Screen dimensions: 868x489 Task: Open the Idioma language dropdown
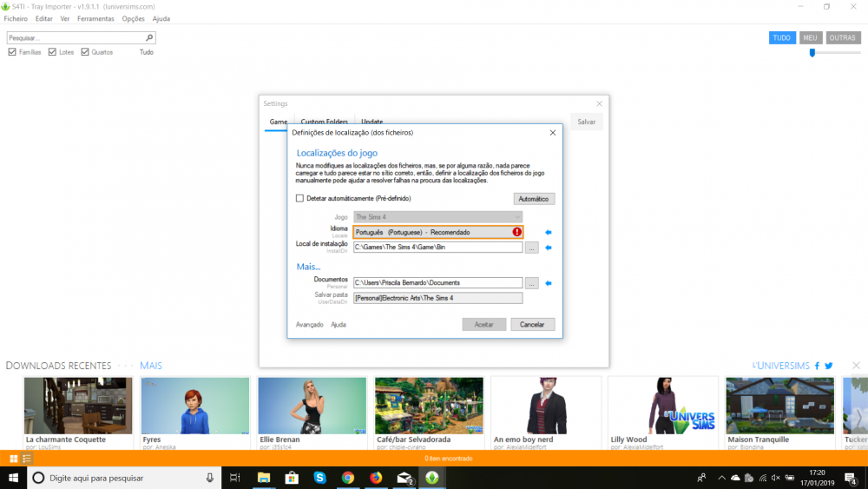tap(437, 232)
